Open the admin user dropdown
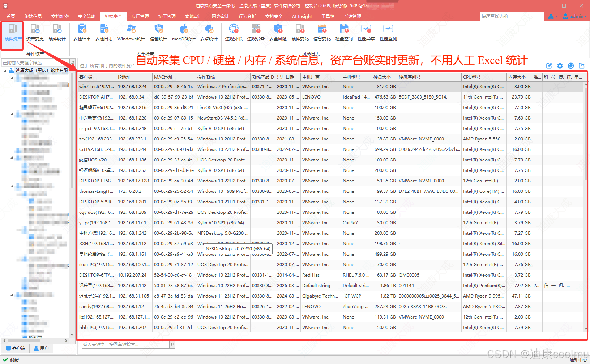590x364 pixels. click(574, 16)
